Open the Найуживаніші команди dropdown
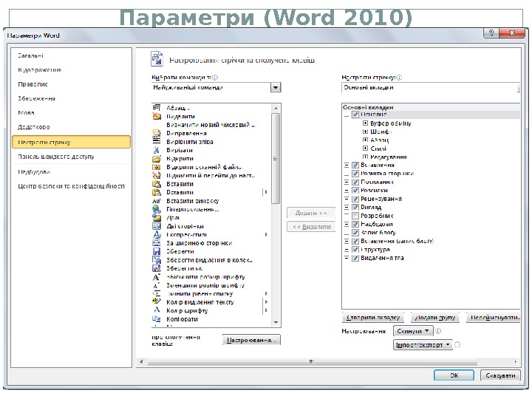This screenshot has height=399, width=532. click(276, 87)
